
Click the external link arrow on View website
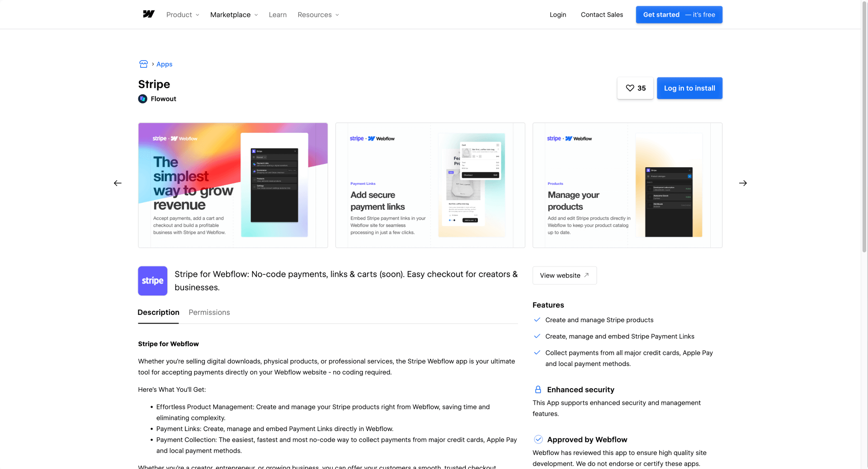(586, 275)
